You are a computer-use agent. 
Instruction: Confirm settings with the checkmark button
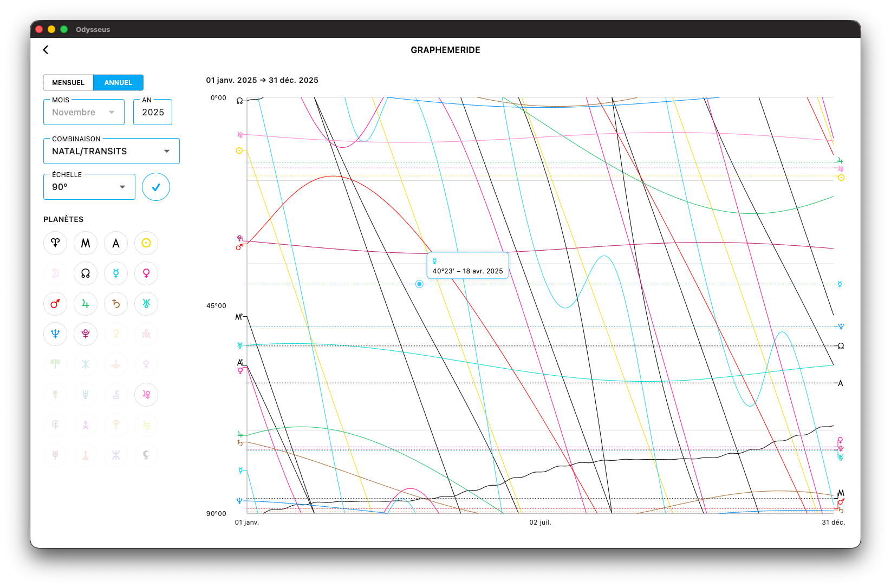pyautogui.click(x=156, y=187)
